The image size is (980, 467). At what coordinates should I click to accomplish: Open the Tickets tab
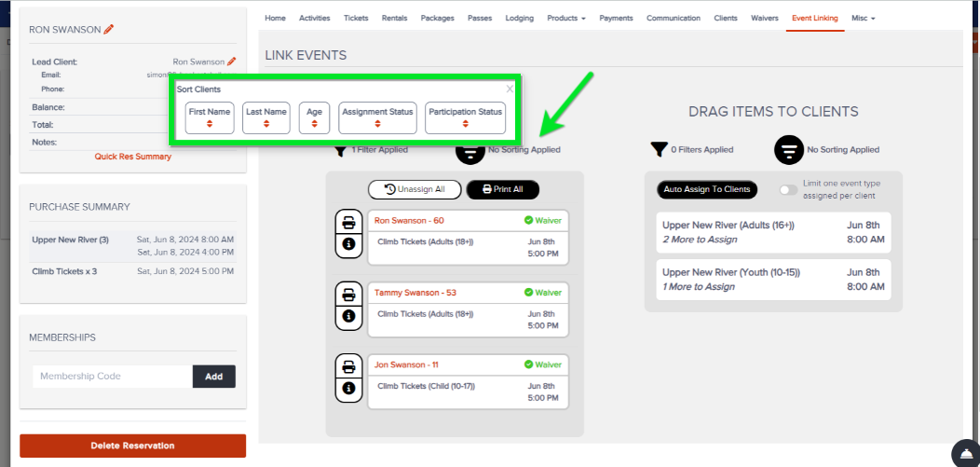tap(356, 18)
